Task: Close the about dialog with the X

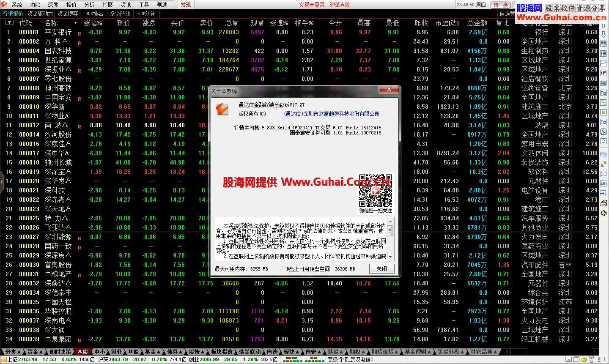Action: [389, 90]
